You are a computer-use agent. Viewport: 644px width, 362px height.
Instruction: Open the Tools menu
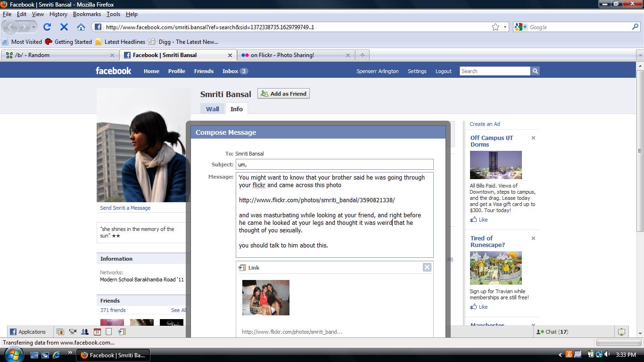click(113, 14)
